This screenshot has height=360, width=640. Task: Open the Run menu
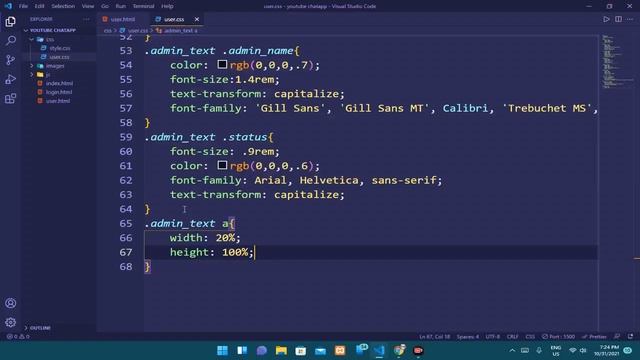[120, 6]
